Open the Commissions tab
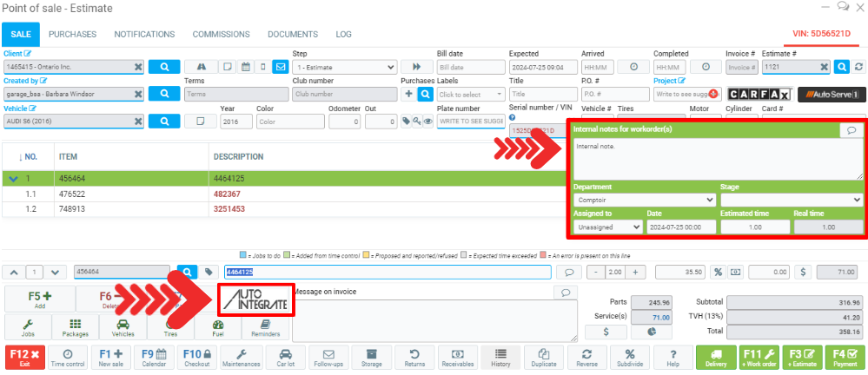This screenshot has width=868, height=375. (221, 34)
